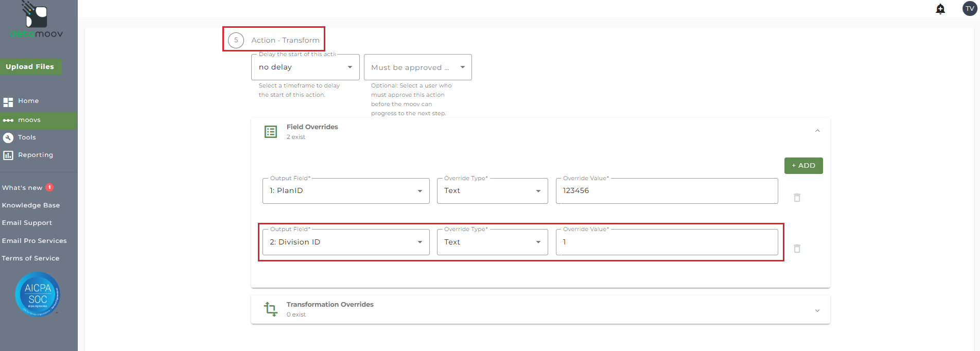The height and width of the screenshot is (351, 980).
Task: Click the notifications bell icon
Action: 940,9
